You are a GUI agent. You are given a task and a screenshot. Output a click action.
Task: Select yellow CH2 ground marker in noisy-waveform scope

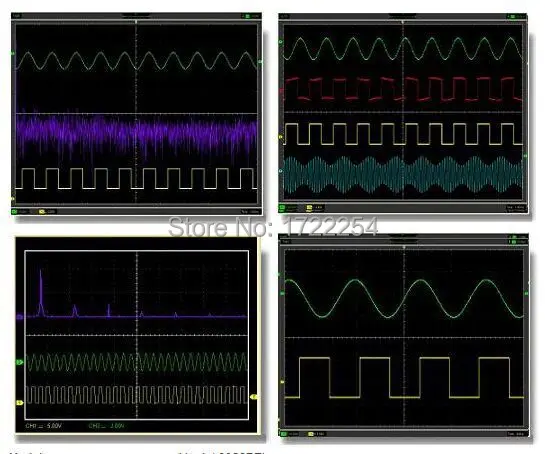13,198
